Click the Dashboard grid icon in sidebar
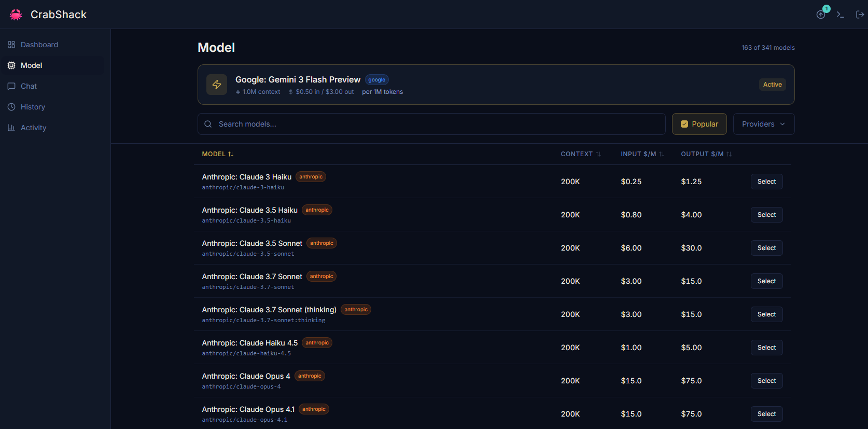 coord(11,45)
